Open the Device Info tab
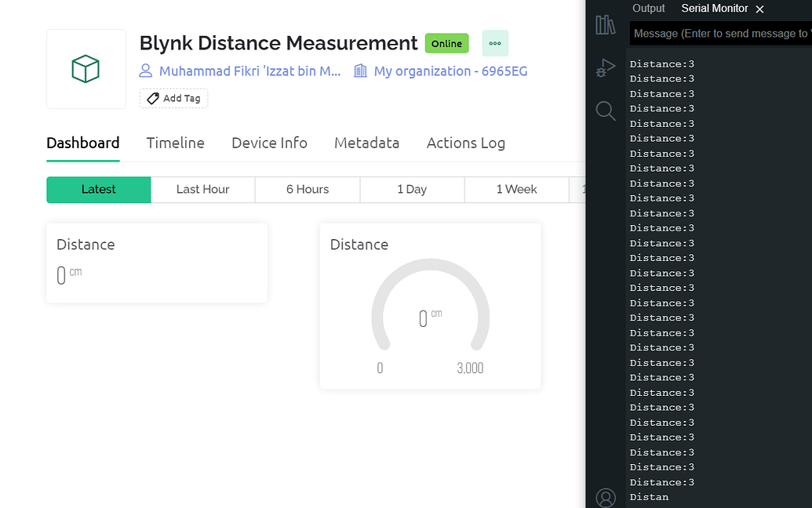 click(x=269, y=143)
